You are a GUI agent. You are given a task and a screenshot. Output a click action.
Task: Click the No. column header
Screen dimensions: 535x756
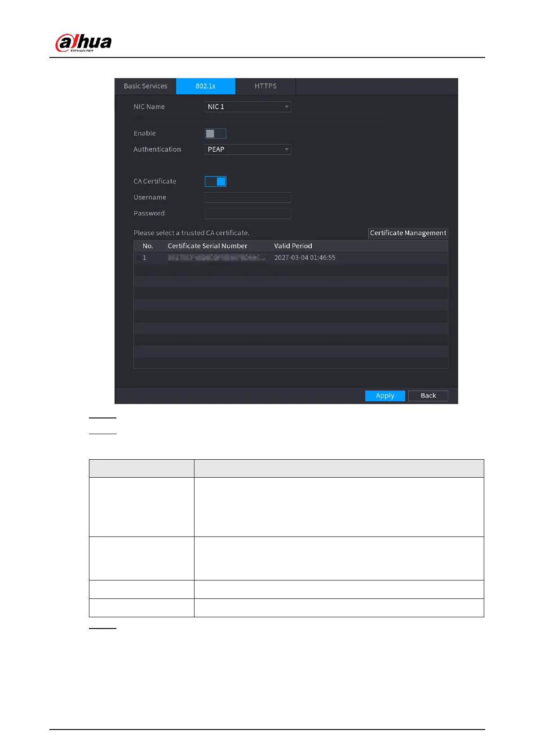(148, 246)
